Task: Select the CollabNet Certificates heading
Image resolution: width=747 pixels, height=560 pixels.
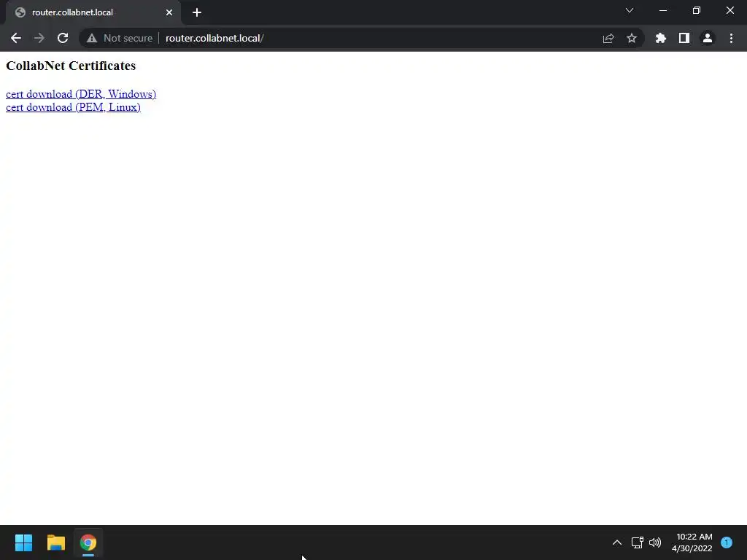Action: [x=71, y=66]
